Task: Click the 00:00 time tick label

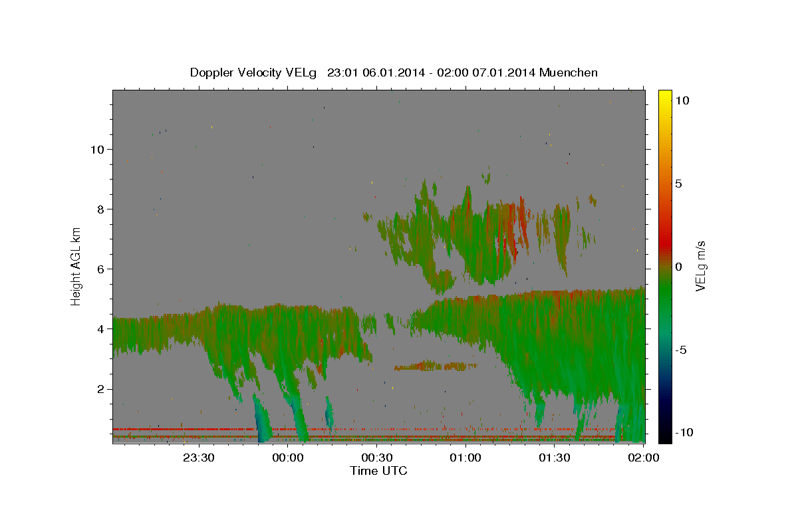Action: click(x=288, y=458)
